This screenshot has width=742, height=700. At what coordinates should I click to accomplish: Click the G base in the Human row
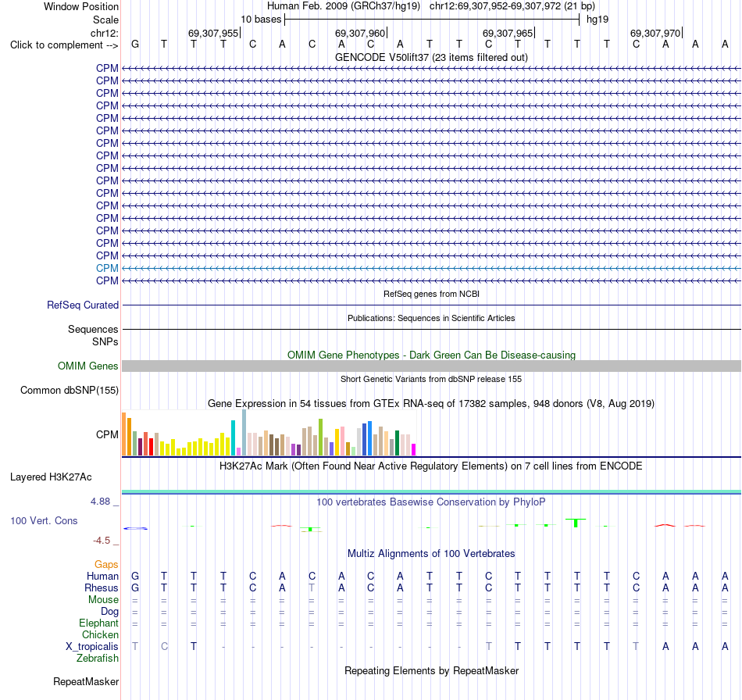(135, 576)
